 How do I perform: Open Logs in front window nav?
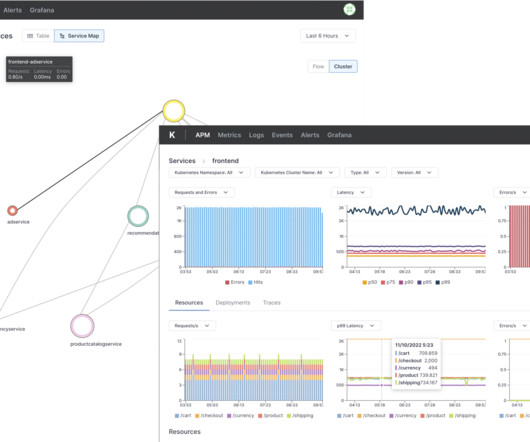coord(256,135)
